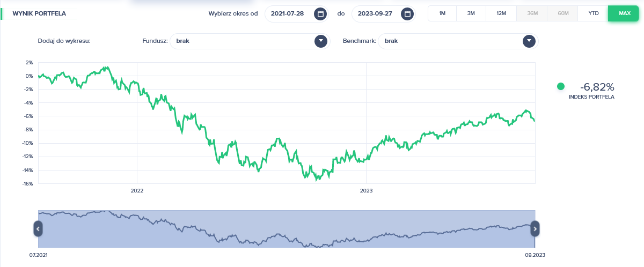Open the start date calendar icon
The height and width of the screenshot is (267, 644).
coord(320,14)
